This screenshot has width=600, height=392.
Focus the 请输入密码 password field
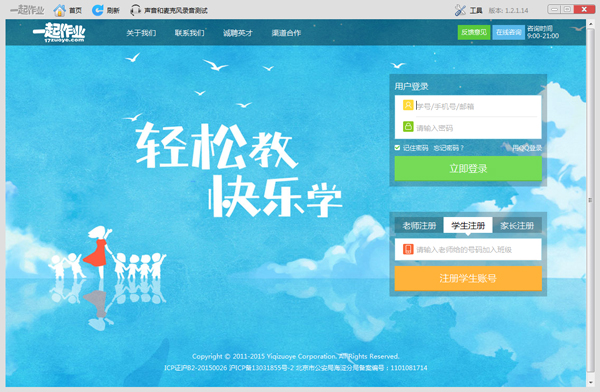click(x=468, y=128)
